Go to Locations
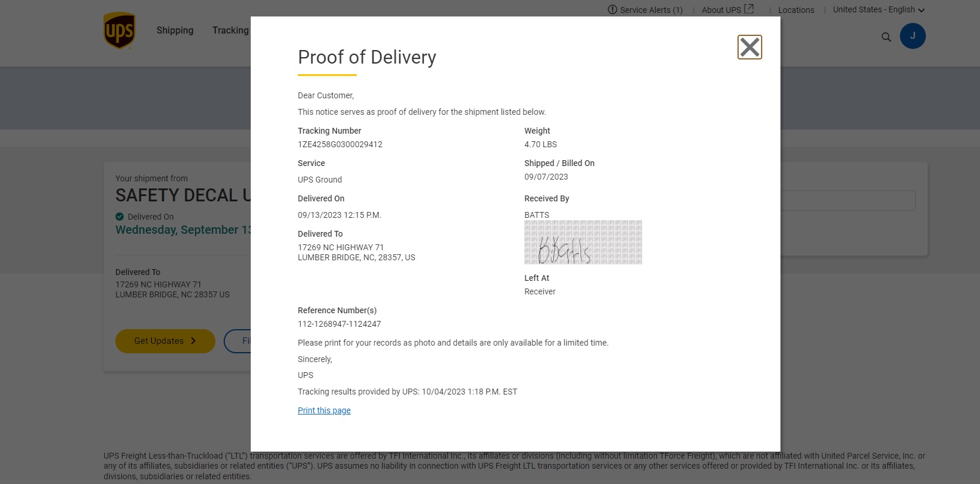980x484 pixels. (796, 10)
